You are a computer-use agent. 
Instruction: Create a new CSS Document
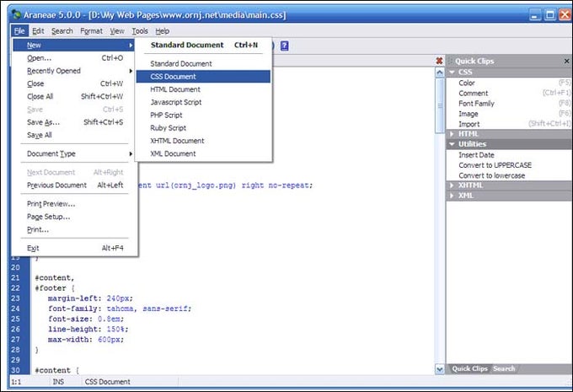pyautogui.click(x=204, y=77)
